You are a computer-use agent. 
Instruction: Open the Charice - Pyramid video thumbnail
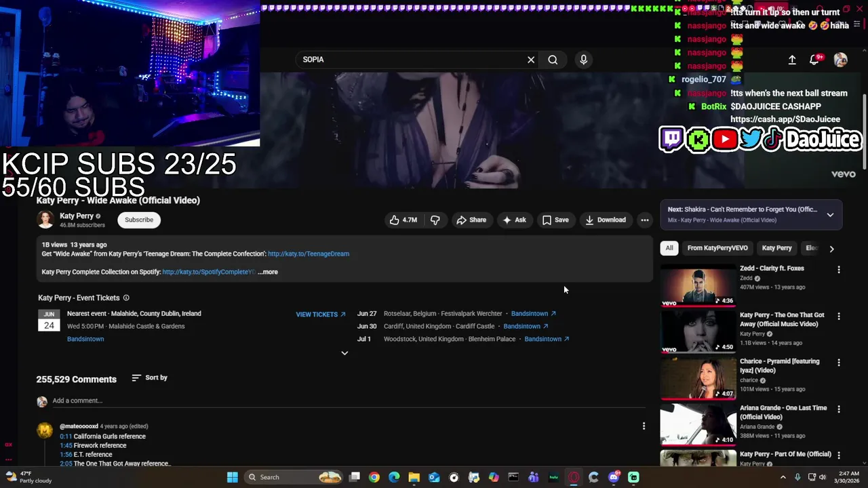click(698, 378)
